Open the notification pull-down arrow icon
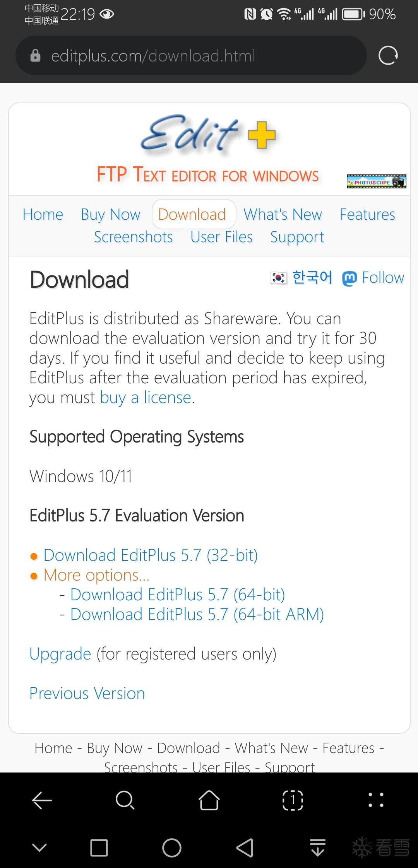 coord(317,848)
